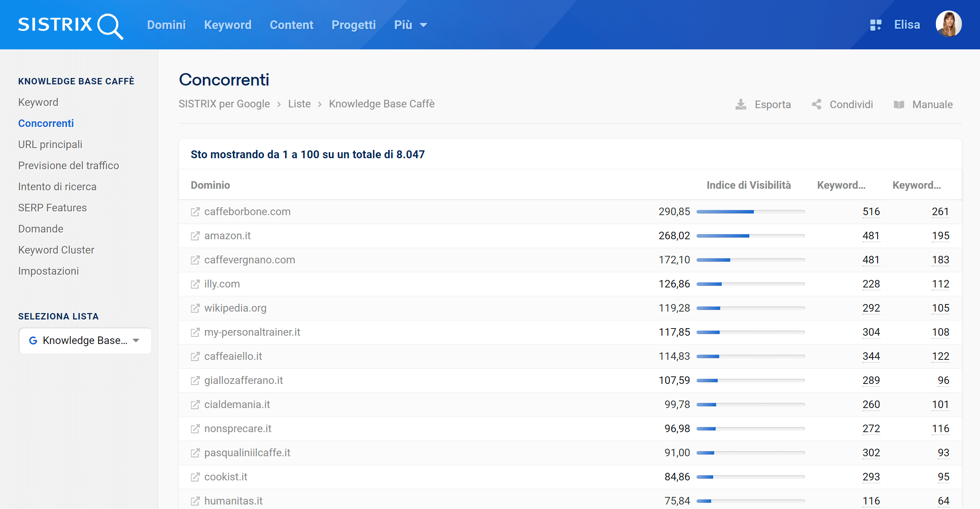Viewport: 980px width, 509px height.
Task: Click the Condividi share icon
Action: (x=816, y=104)
